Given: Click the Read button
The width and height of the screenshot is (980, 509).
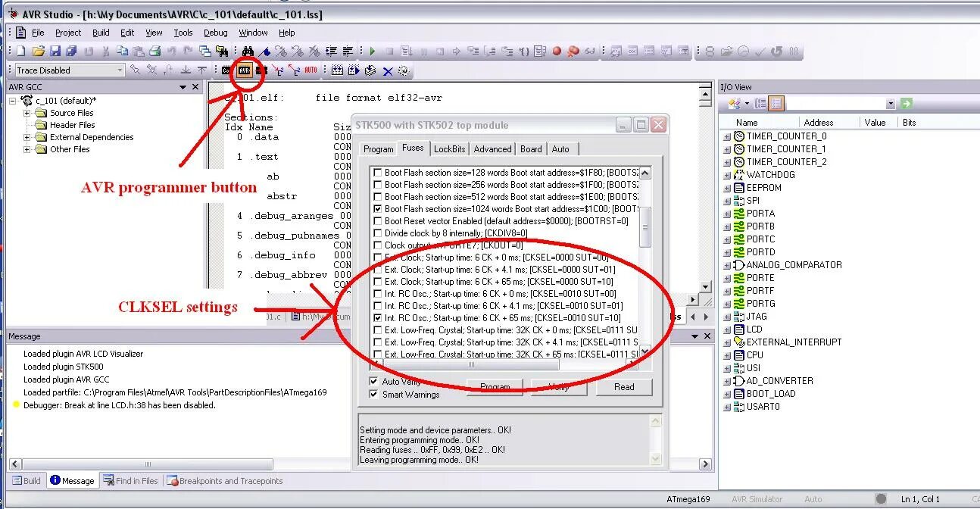Looking at the screenshot, I should (624, 387).
